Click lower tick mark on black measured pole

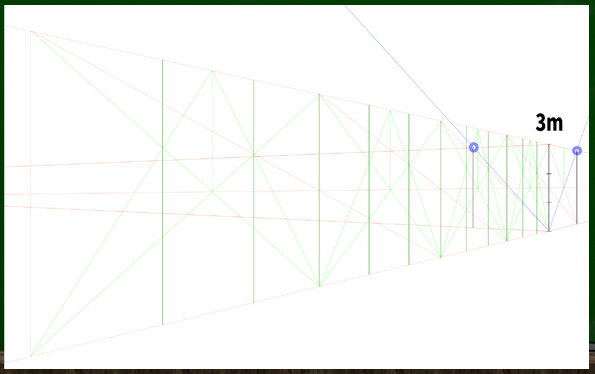pos(549,202)
